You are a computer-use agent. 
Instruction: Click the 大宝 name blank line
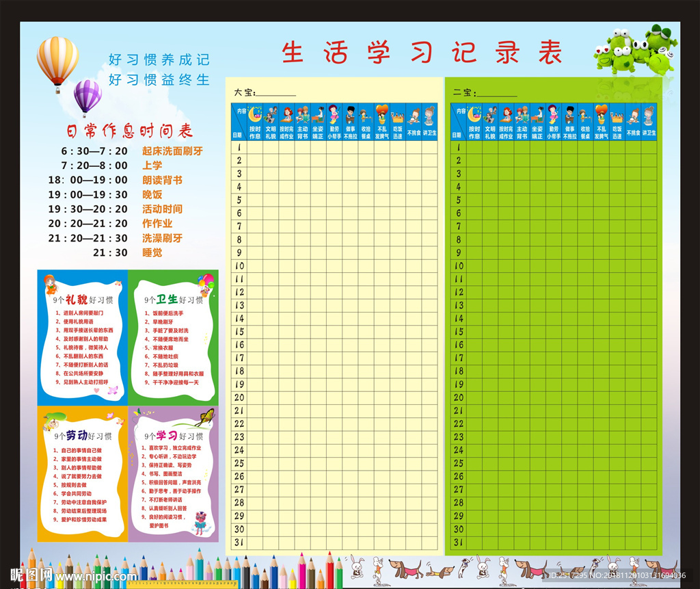point(276,94)
